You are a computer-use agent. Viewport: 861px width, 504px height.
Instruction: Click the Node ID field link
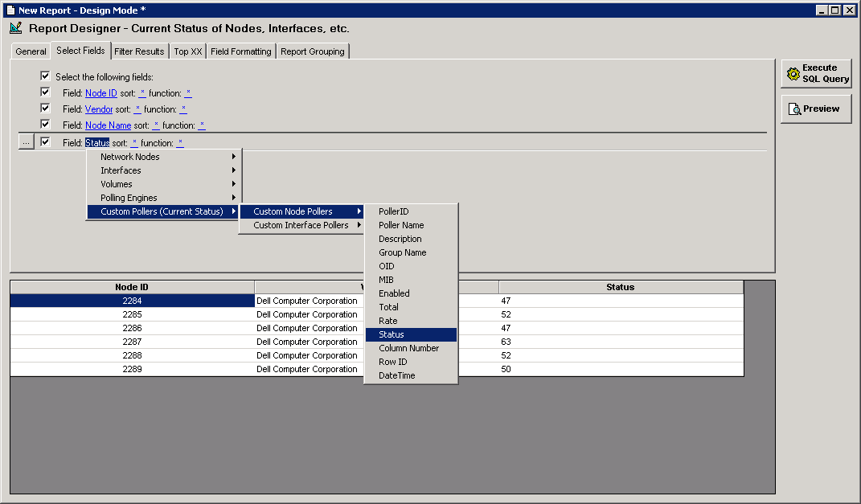[x=101, y=93]
